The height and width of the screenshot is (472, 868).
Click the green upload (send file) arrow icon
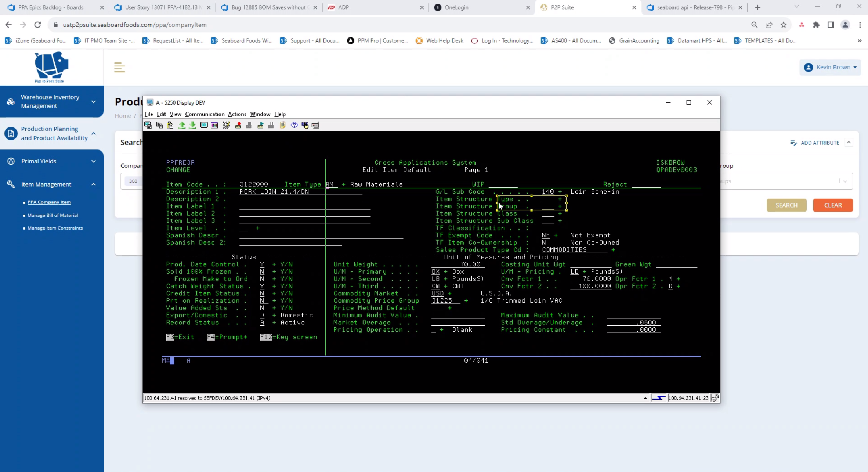click(182, 125)
